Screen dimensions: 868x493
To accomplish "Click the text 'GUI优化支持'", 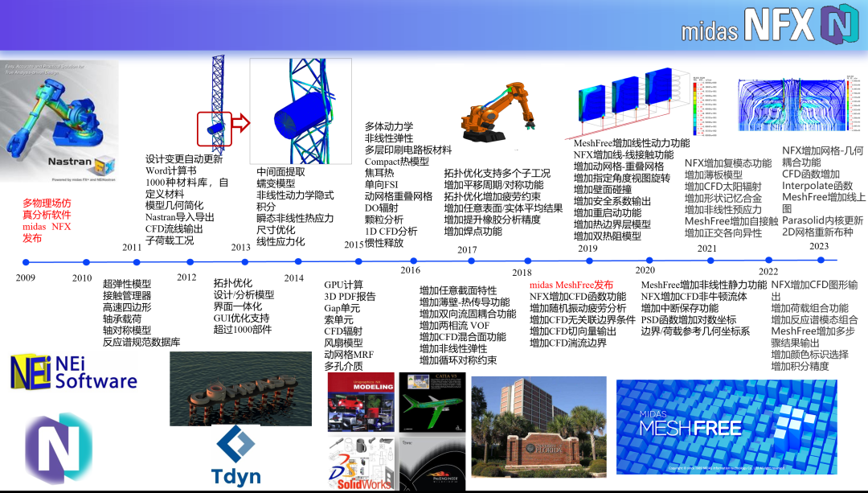I will tap(241, 318).
